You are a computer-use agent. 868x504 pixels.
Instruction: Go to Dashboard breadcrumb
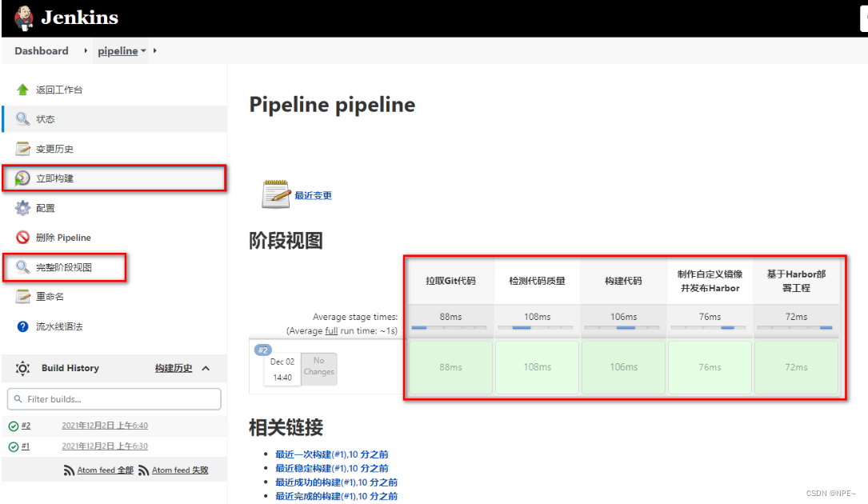pos(42,51)
